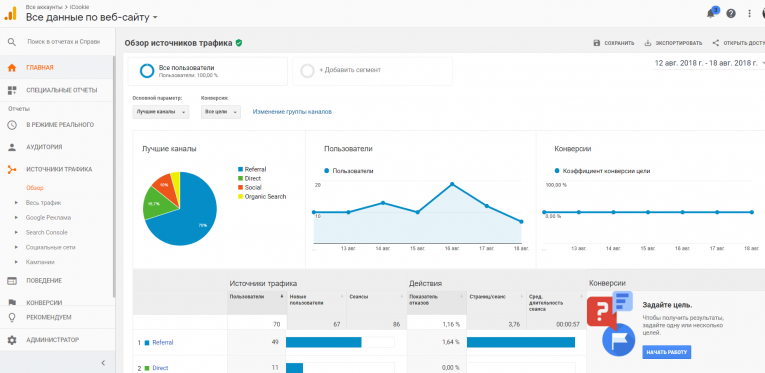Open the Аудитория section
The width and height of the screenshot is (765, 373).
tap(44, 147)
